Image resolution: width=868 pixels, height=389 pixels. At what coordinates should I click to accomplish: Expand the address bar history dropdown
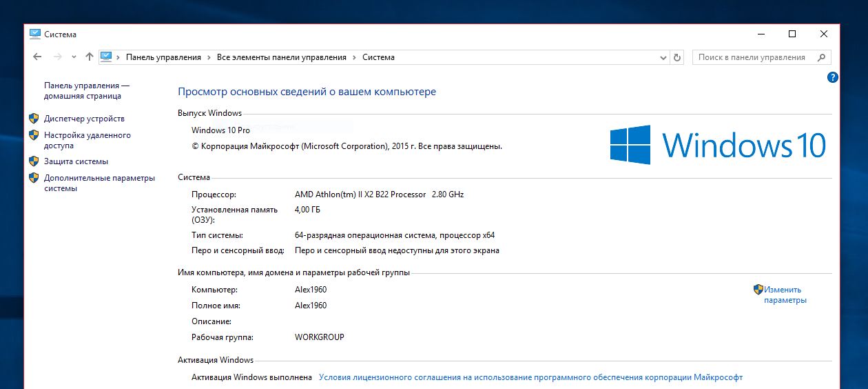pyautogui.click(x=663, y=58)
